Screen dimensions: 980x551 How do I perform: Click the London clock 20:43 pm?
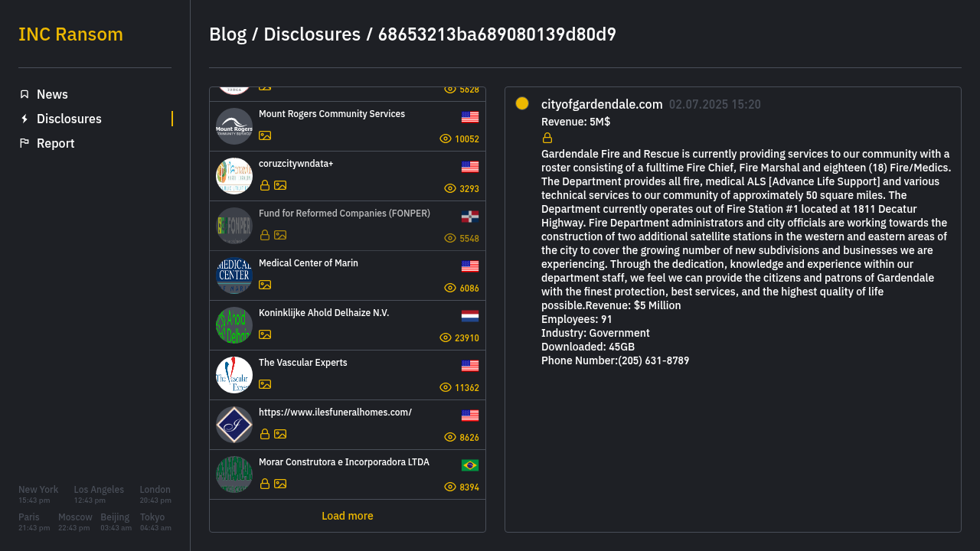(155, 494)
